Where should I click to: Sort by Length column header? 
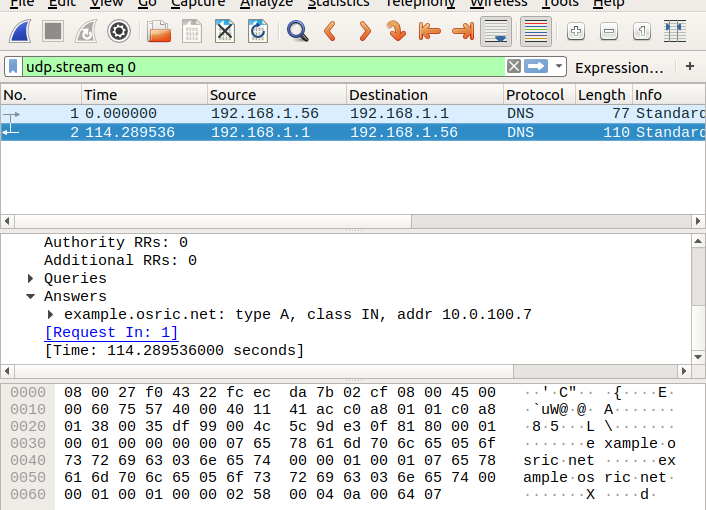(604, 95)
